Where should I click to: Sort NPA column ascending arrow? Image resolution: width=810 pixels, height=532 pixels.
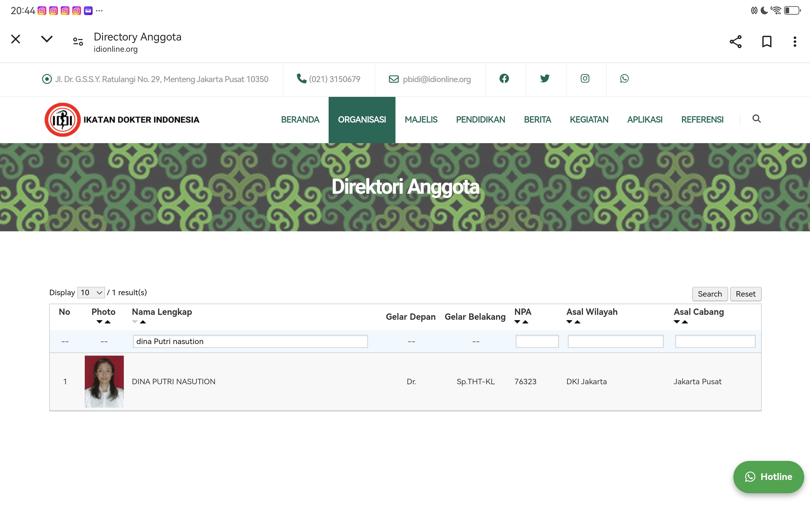(x=525, y=322)
